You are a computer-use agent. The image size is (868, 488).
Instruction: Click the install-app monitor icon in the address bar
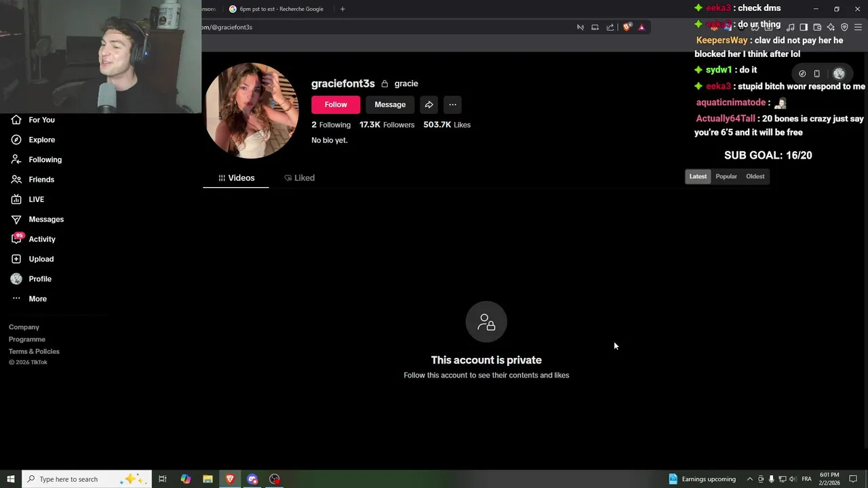tap(595, 27)
